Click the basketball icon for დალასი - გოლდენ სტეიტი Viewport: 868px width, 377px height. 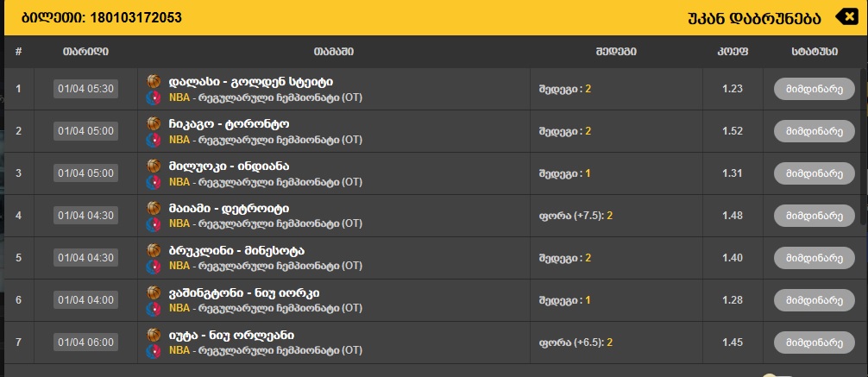tap(154, 81)
